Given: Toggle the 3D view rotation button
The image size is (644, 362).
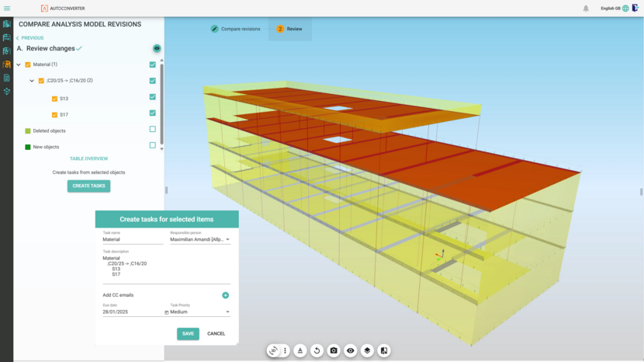Looking at the screenshot, I should [x=273, y=351].
